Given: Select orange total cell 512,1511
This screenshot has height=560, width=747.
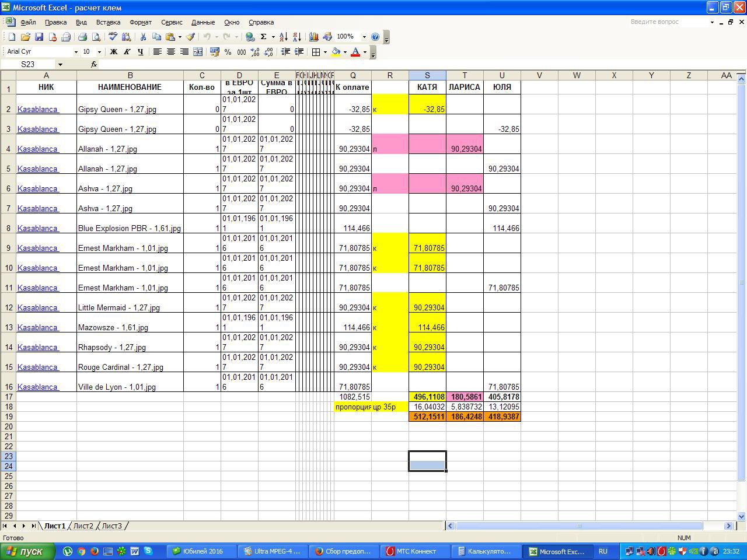Looking at the screenshot, I should point(427,416).
